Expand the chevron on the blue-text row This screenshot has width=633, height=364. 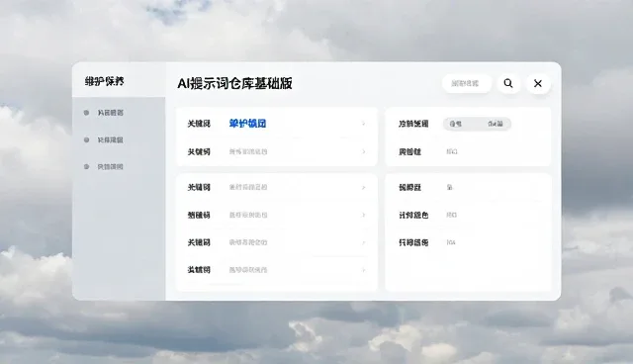click(363, 124)
